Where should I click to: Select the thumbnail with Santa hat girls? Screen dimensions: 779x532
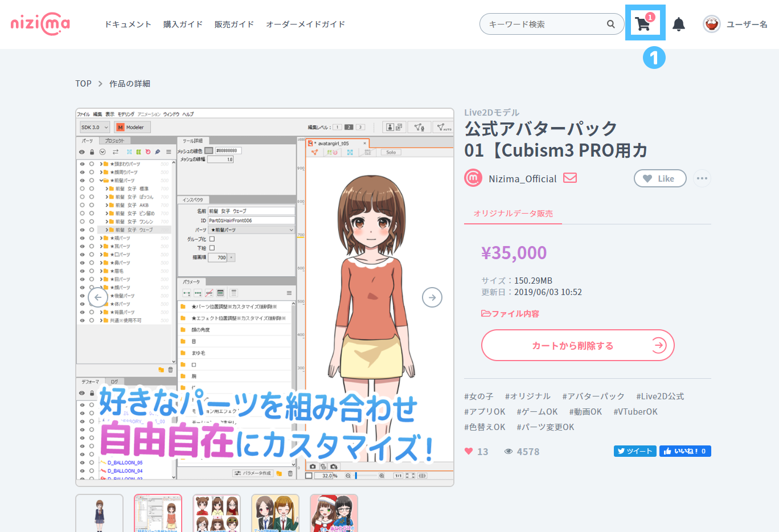coord(334,513)
